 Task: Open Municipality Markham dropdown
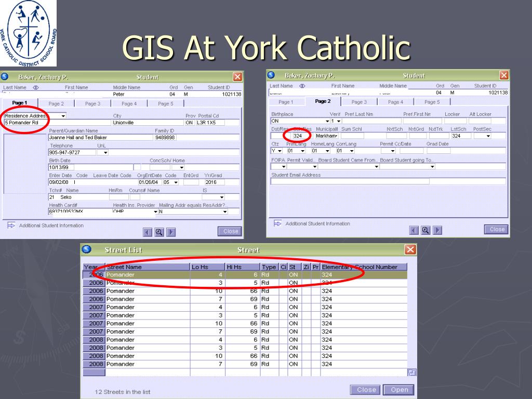click(x=336, y=136)
